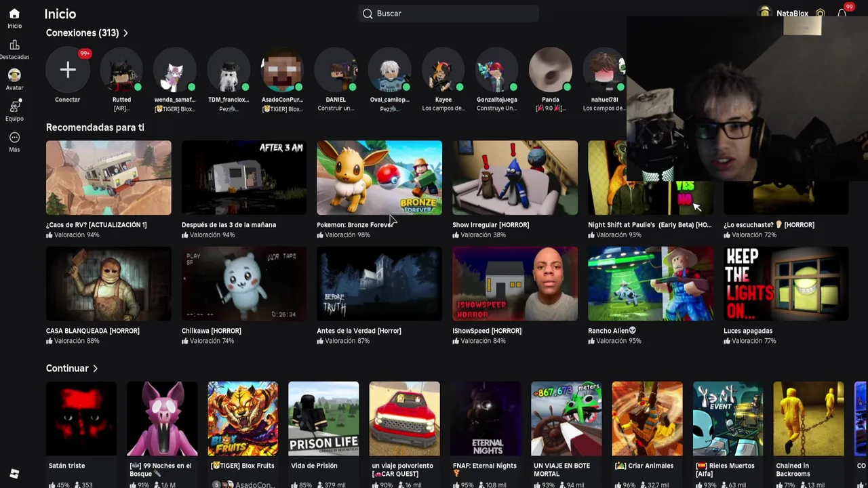Open UN VIAJE EN BOTE MORTAL thumbnail

(x=566, y=419)
